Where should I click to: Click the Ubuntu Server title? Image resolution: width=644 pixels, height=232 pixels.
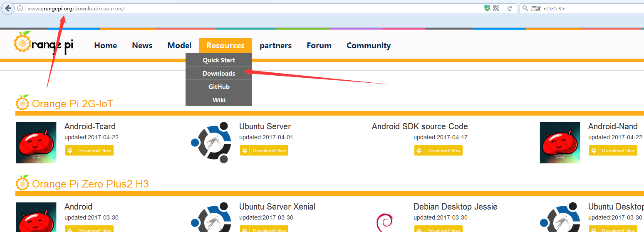click(x=265, y=126)
